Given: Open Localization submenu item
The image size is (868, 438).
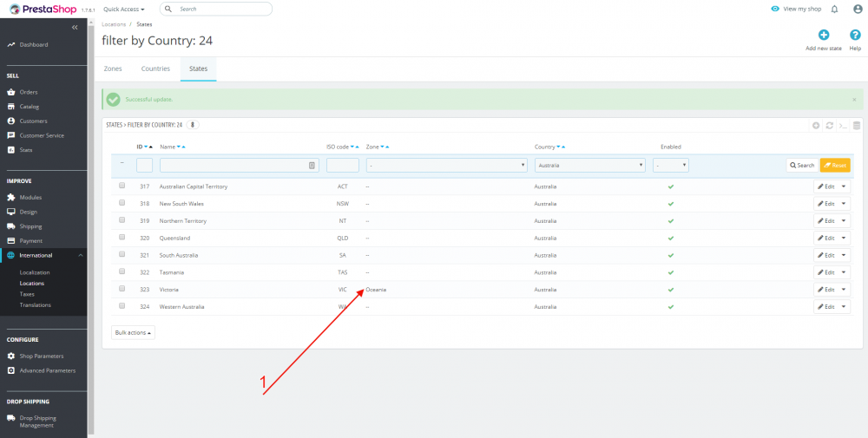Looking at the screenshot, I should 35,272.
